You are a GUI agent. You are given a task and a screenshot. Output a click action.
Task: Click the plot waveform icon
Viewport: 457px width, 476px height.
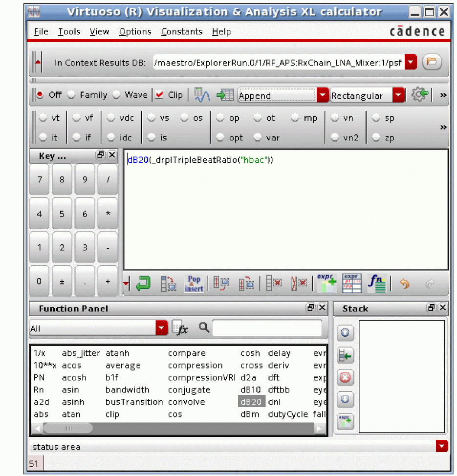[x=202, y=95]
